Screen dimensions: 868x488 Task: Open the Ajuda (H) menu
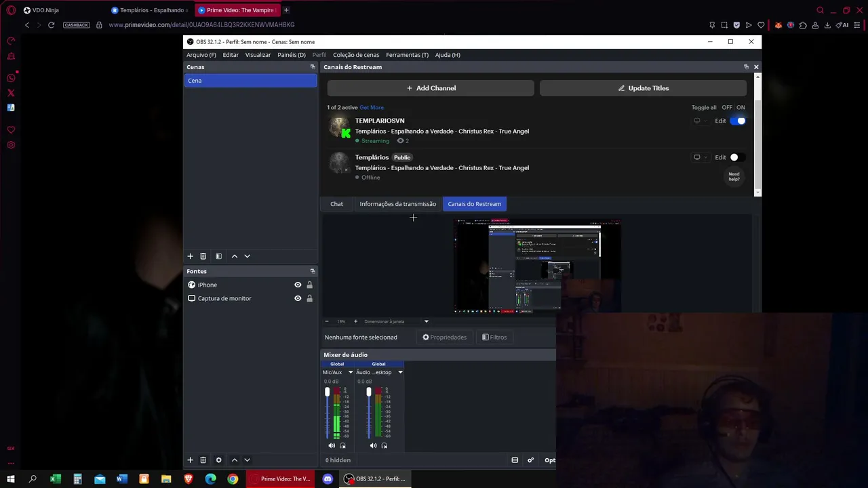click(448, 55)
